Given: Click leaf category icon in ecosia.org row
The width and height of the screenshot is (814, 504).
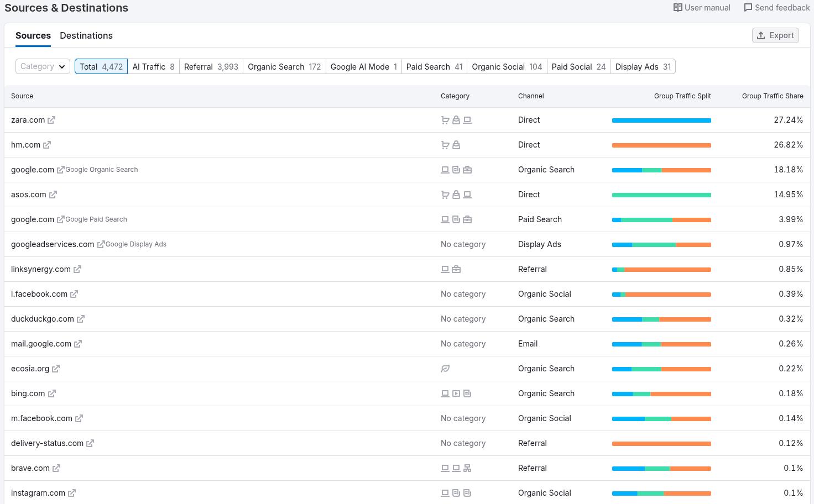Looking at the screenshot, I should [x=445, y=369].
